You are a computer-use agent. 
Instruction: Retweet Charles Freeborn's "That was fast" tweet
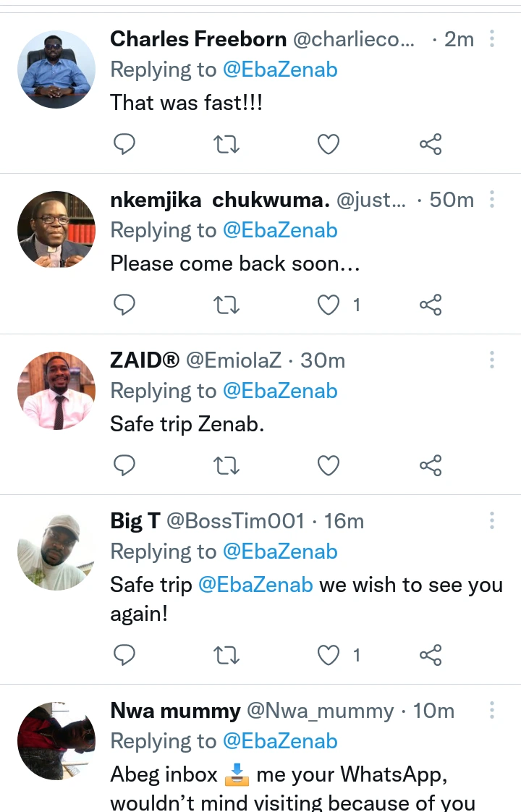pos(227,145)
